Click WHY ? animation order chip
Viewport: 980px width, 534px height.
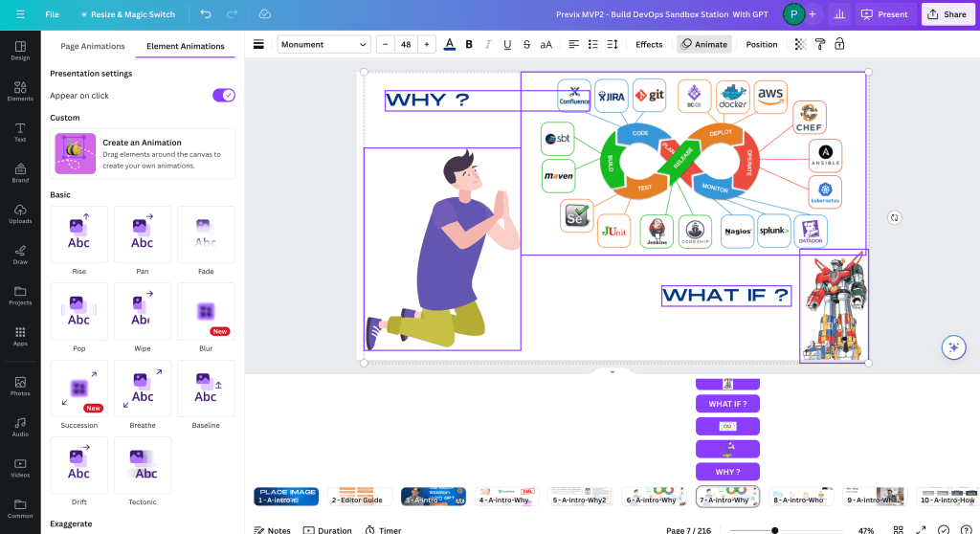727,472
